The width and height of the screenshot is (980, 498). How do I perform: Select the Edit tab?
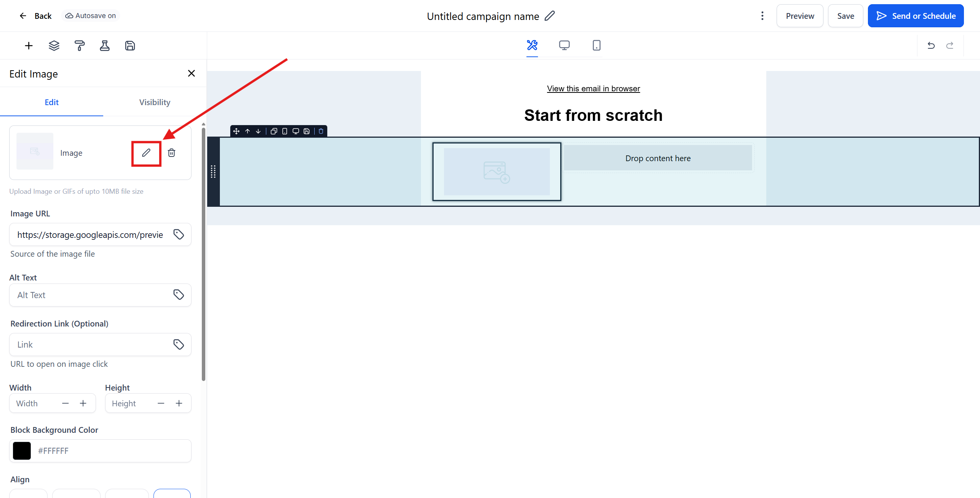51,102
